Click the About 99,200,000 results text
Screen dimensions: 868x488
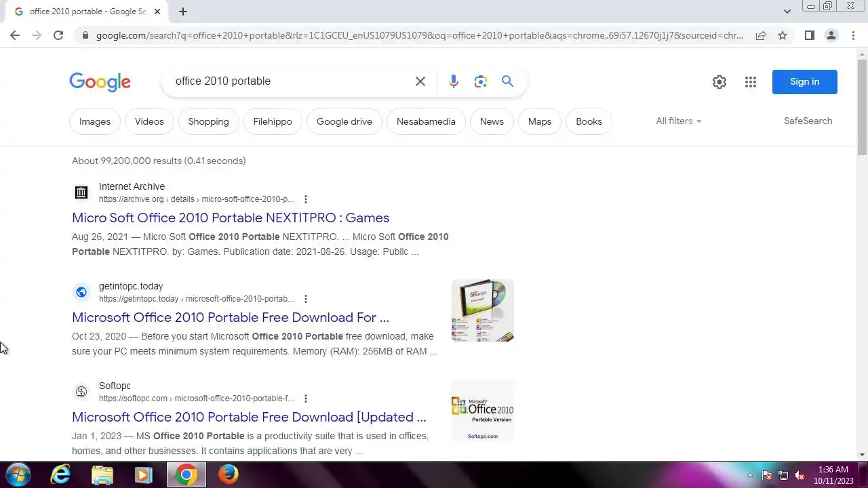click(x=159, y=161)
